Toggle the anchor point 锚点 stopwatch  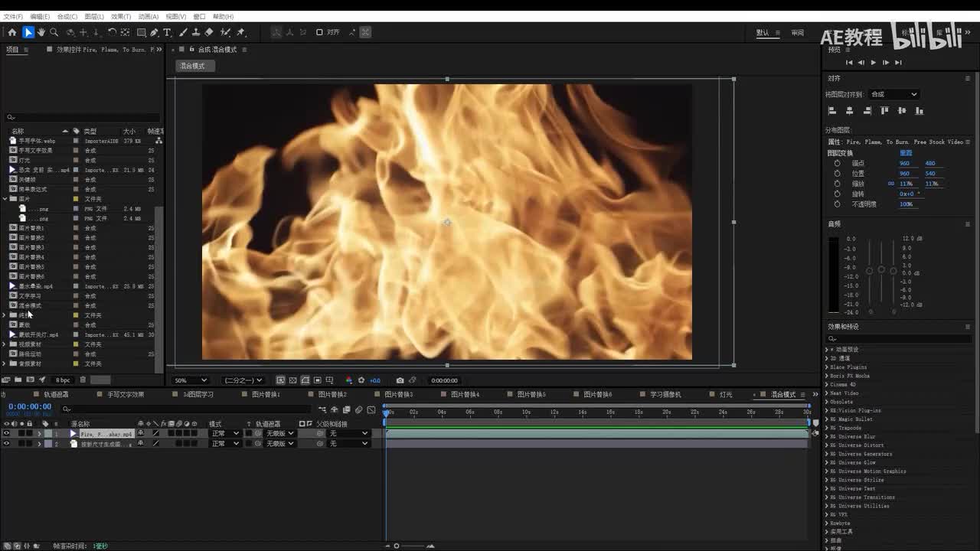(837, 163)
